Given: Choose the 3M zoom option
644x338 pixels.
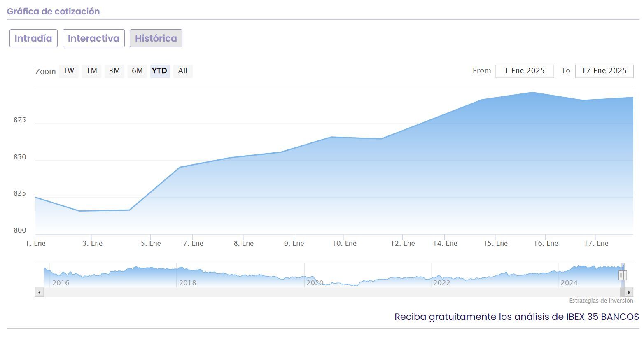Looking at the screenshot, I should [114, 71].
